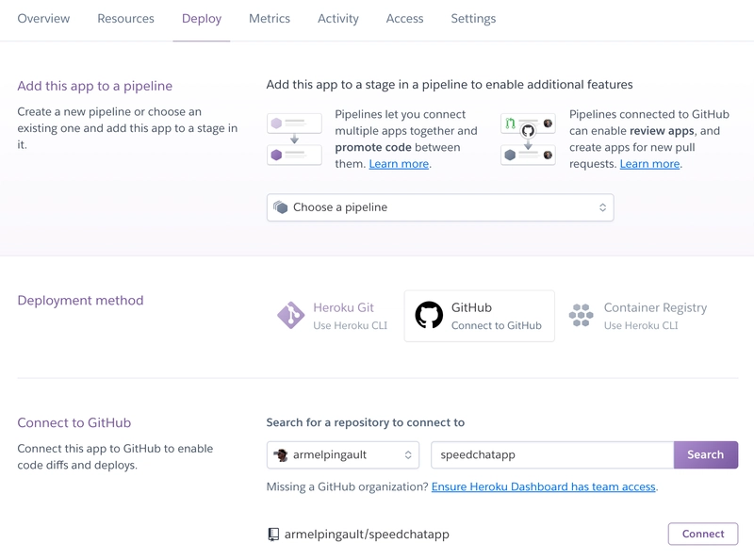The width and height of the screenshot is (754, 560).
Task: Open the armelpingault account dropdown
Action: click(x=343, y=455)
